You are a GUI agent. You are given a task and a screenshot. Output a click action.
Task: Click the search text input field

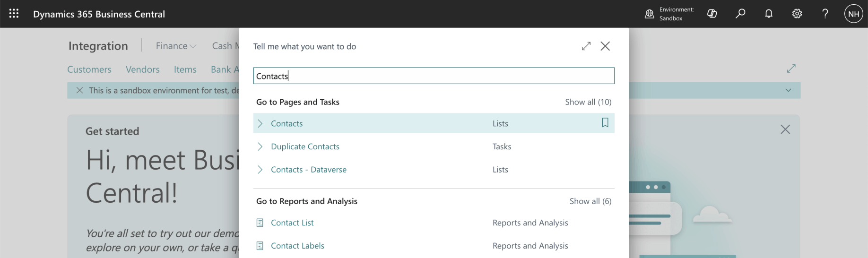[434, 76]
